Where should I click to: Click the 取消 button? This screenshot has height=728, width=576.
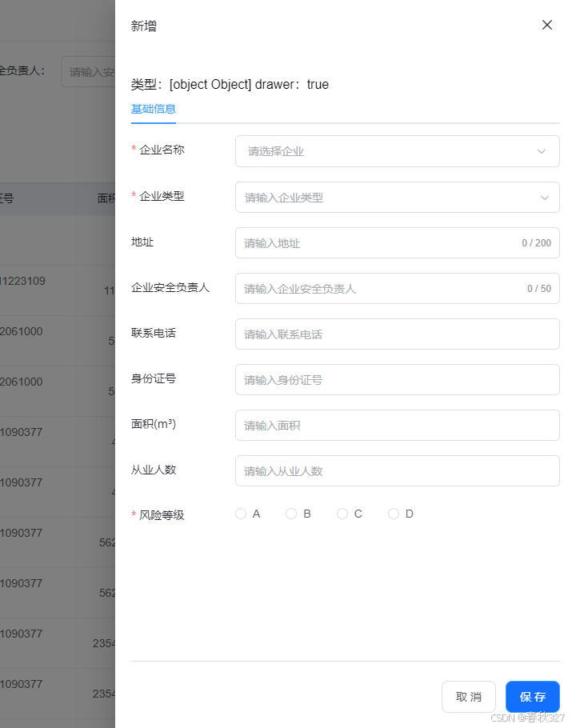(469, 697)
